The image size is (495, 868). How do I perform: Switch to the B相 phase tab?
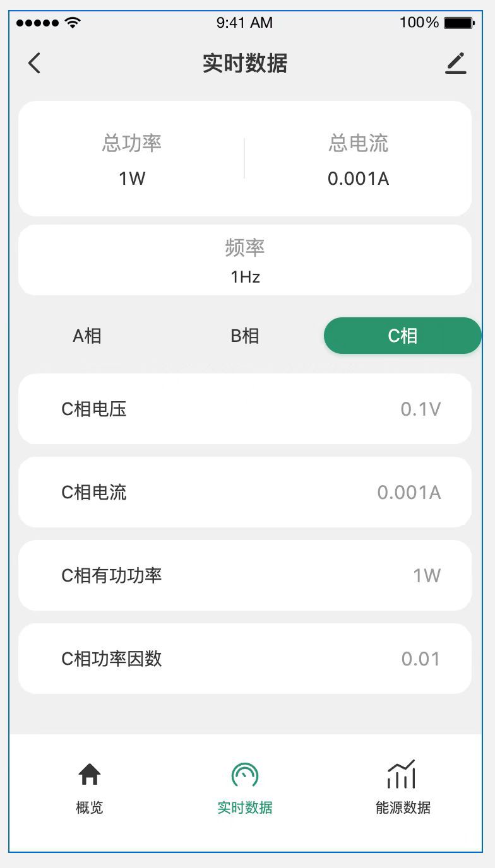point(245,336)
